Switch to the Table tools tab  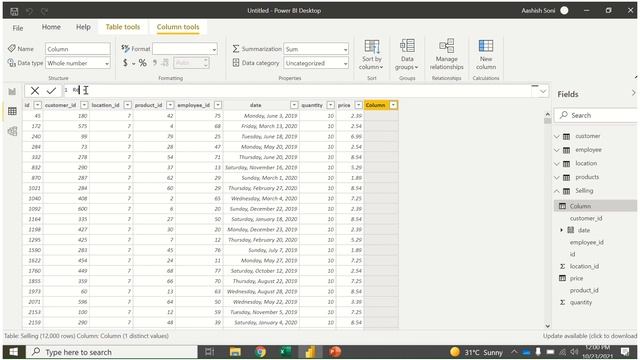122,27
